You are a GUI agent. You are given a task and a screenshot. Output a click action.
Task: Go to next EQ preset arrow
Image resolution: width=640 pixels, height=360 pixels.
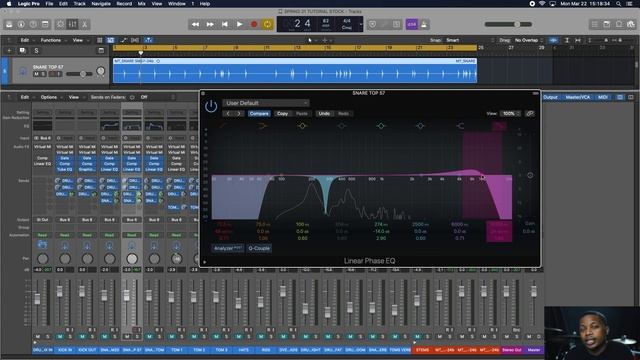239,113
